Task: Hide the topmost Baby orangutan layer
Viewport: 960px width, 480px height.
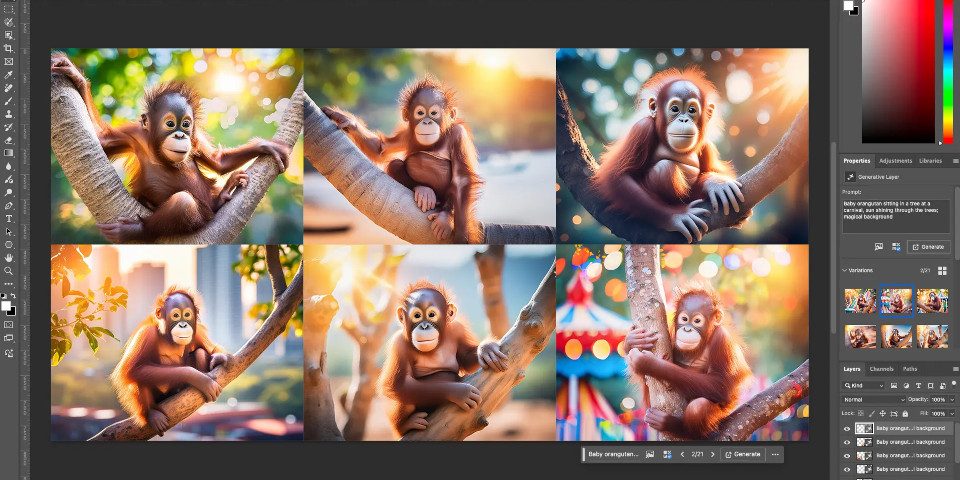Action: pos(847,428)
